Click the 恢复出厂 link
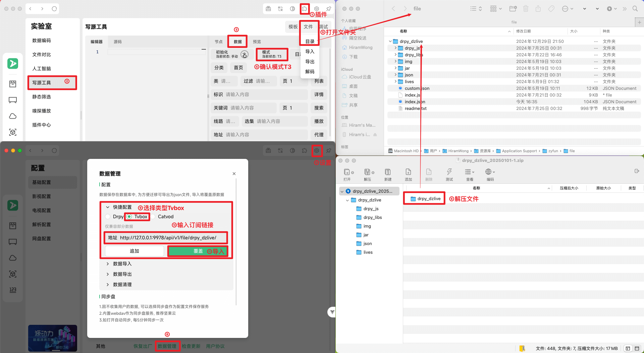Screen dimensions: 644x353 pos(143,346)
